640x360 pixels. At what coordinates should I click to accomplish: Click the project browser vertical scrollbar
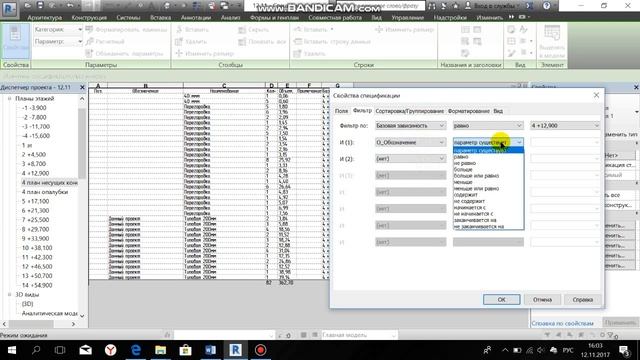point(82,143)
